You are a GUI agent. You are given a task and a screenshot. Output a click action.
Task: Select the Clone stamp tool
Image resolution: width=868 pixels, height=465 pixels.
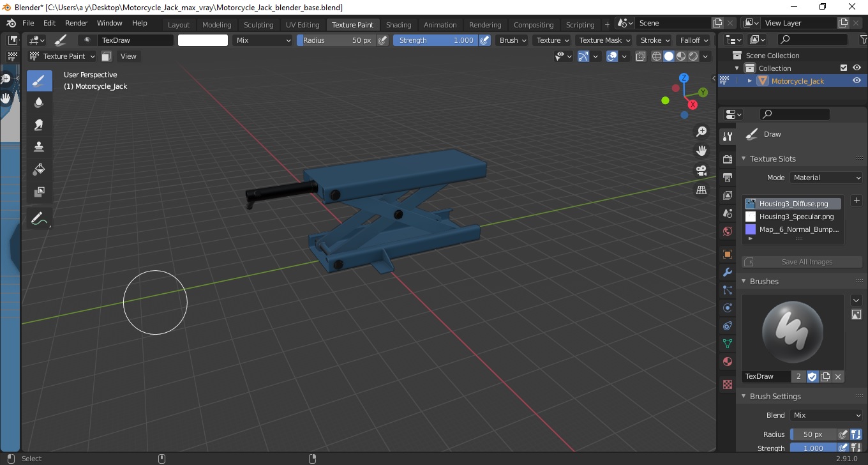pyautogui.click(x=39, y=147)
